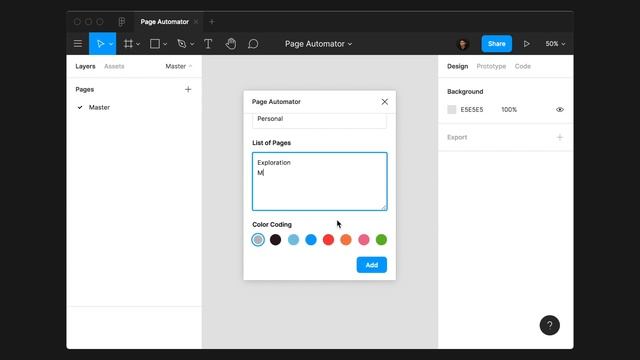
Task: Switch to the Code tab
Action: [x=522, y=66]
